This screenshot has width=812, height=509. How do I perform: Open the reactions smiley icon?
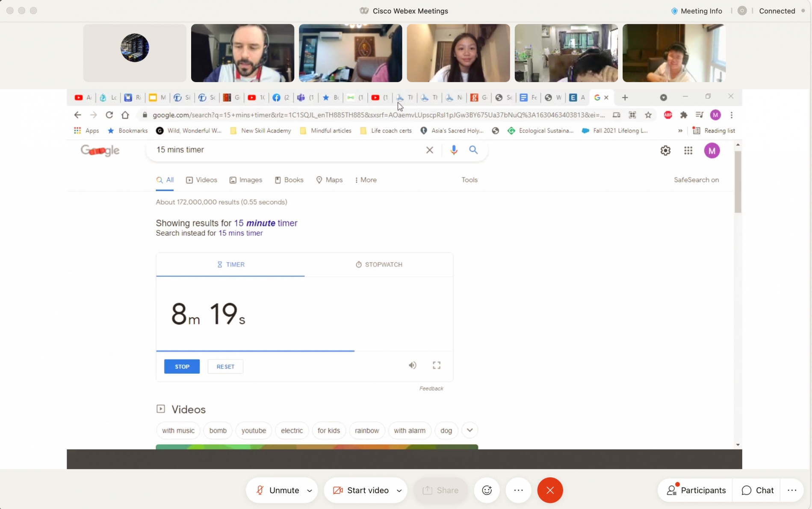click(x=487, y=490)
